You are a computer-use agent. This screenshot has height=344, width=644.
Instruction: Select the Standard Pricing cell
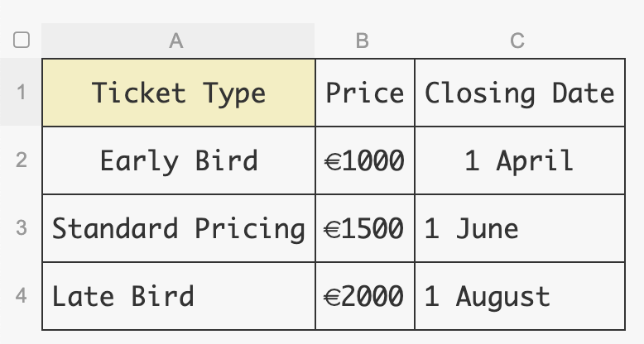(178, 228)
